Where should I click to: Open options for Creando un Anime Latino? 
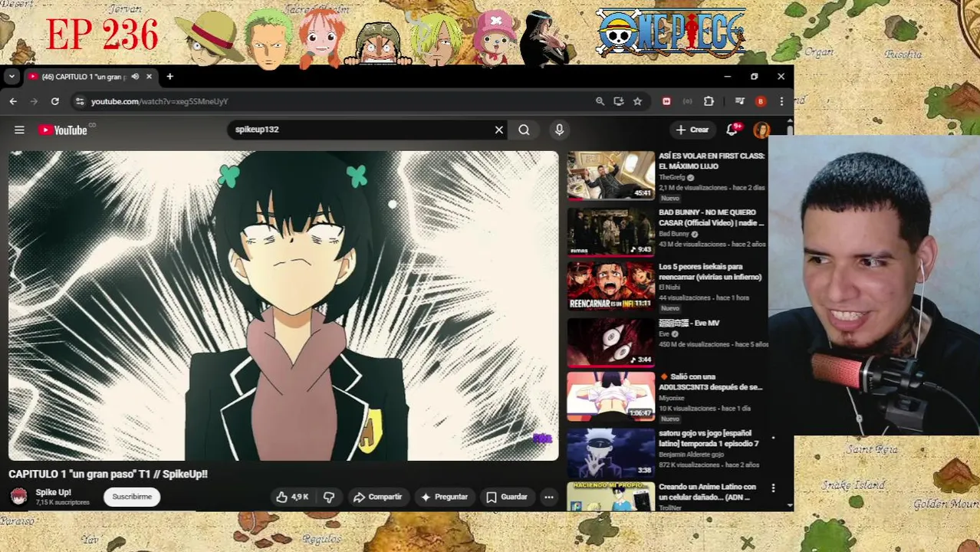pos(773,488)
